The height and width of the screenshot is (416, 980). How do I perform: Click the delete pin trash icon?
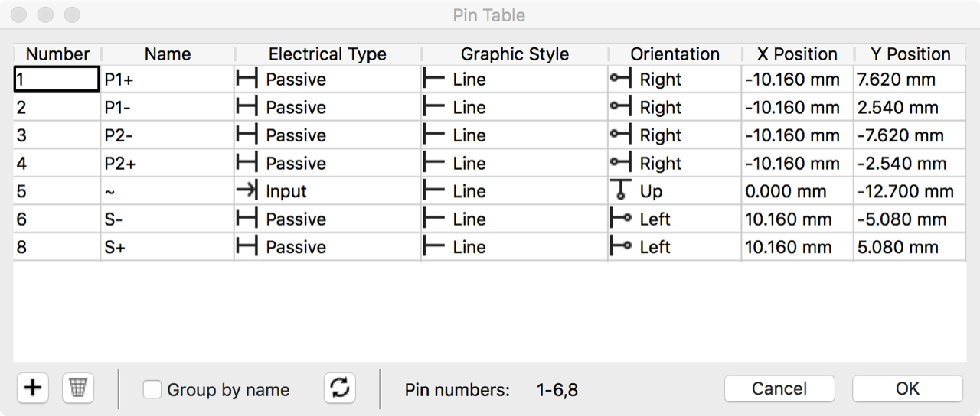pos(77,388)
